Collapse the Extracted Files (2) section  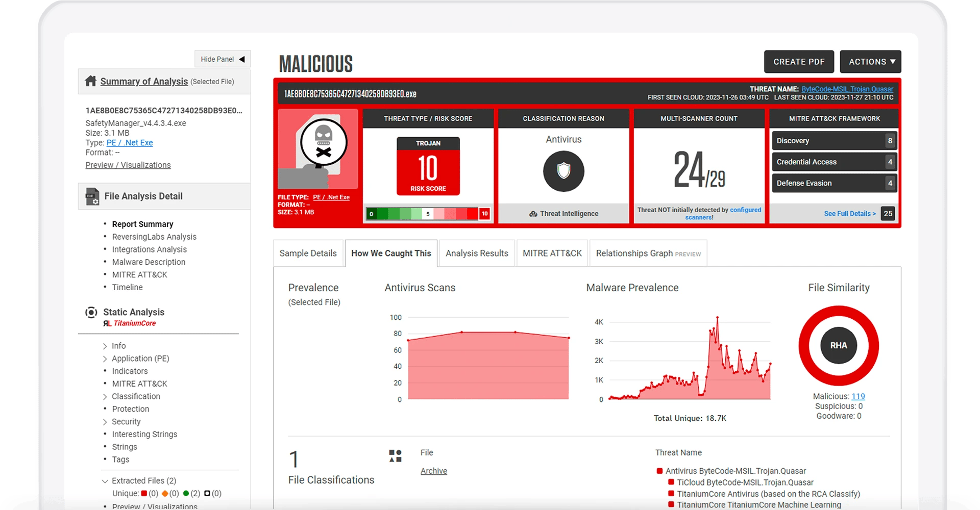[105, 481]
